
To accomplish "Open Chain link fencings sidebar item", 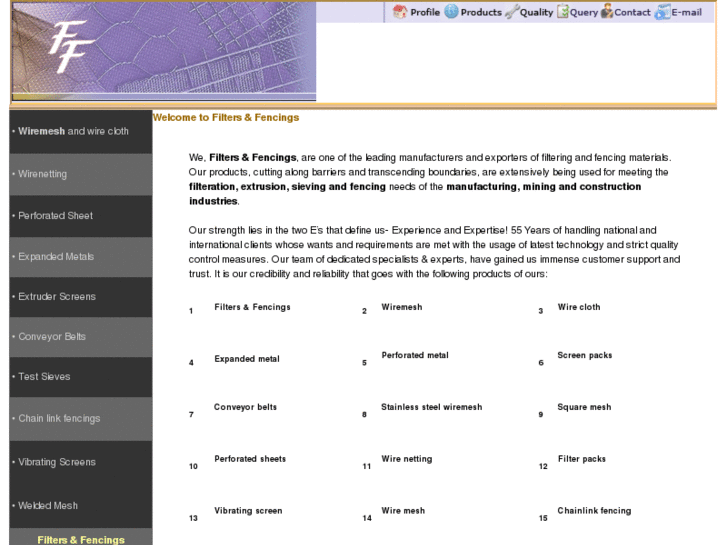I will pyautogui.click(x=81, y=418).
